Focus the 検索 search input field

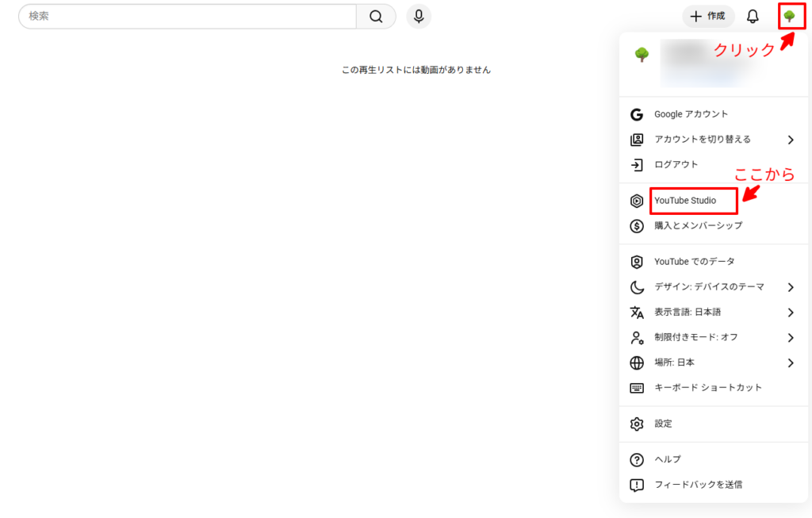187,17
